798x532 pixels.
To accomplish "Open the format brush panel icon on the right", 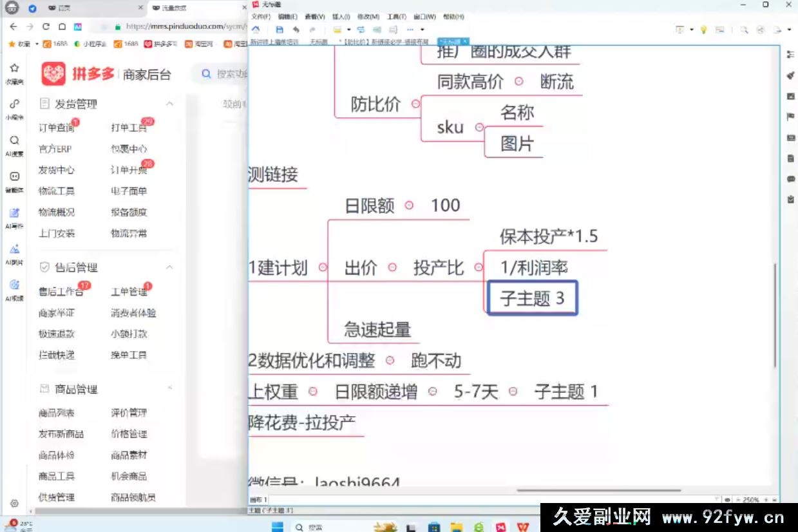I will pos(791,75).
